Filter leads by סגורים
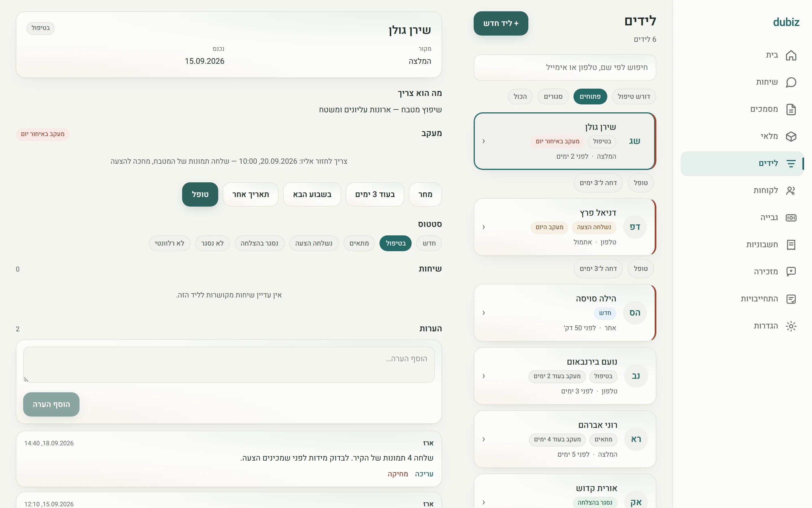Image resolution: width=812 pixels, height=508 pixels. tap(553, 97)
